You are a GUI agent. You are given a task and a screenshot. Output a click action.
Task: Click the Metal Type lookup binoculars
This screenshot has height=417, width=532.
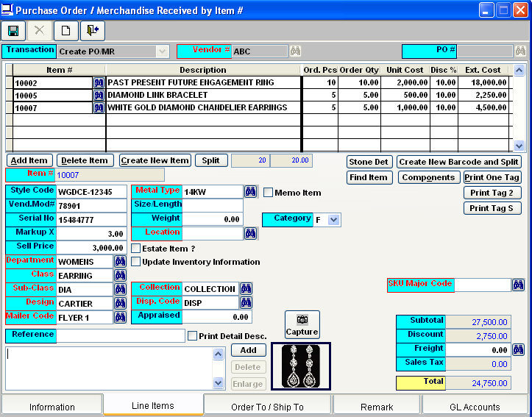[250, 191]
